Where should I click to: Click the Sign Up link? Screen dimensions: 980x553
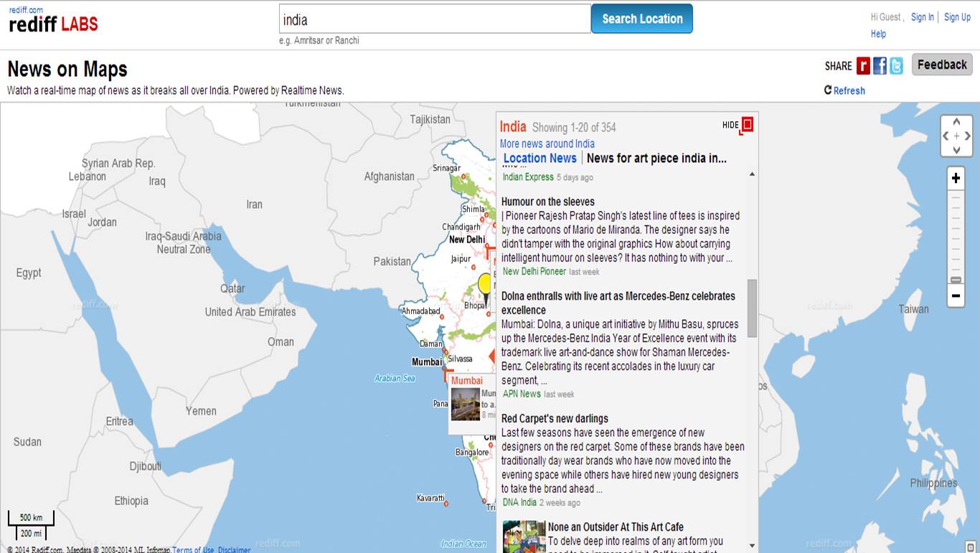[x=957, y=17]
